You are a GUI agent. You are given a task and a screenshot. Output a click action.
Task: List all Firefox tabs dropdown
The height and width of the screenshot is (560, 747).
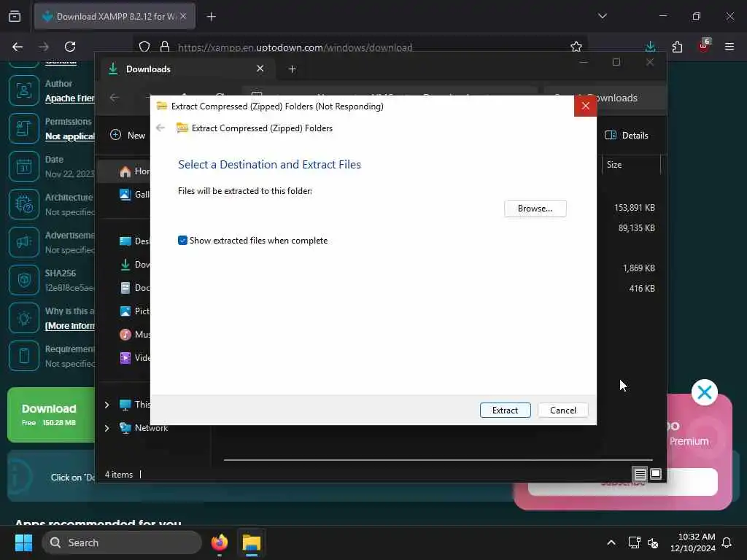(602, 16)
